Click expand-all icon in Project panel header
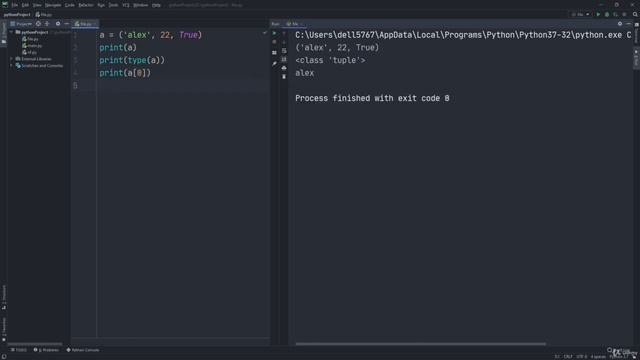This screenshot has height=360, width=640. point(47,24)
